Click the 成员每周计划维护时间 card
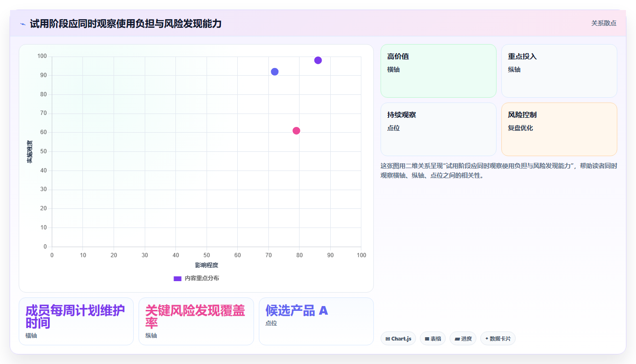 pos(76,321)
